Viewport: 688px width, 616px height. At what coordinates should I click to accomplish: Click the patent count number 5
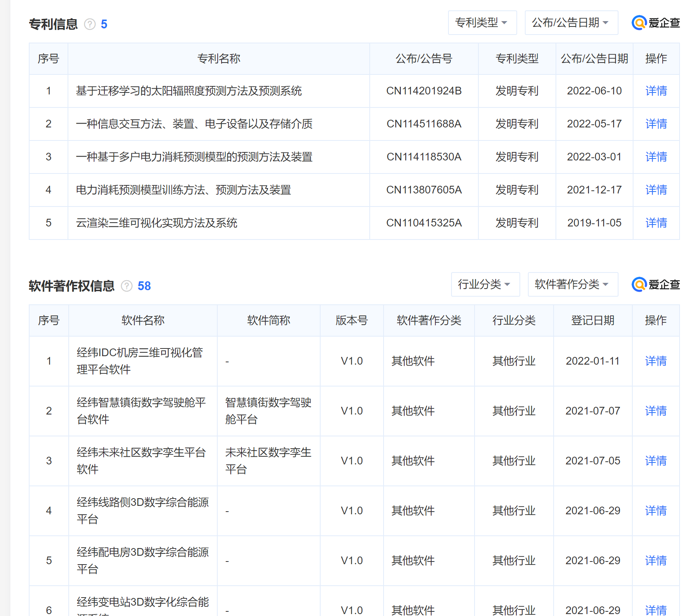[104, 25]
